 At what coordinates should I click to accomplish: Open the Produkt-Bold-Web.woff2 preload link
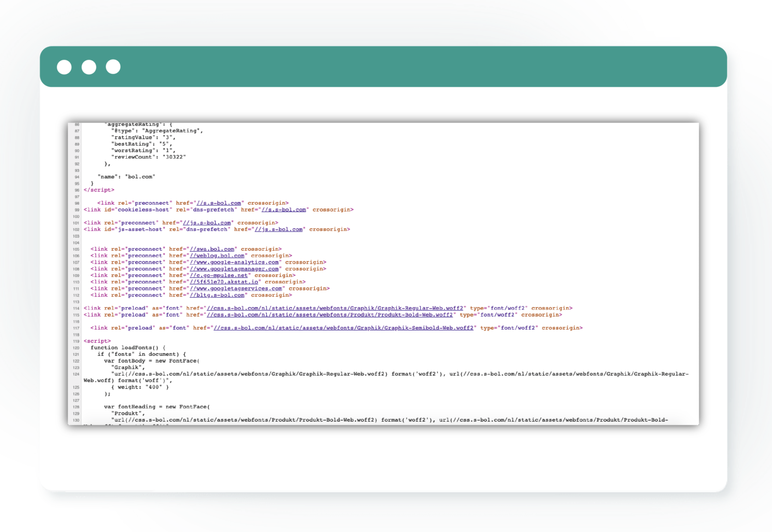(x=330, y=315)
